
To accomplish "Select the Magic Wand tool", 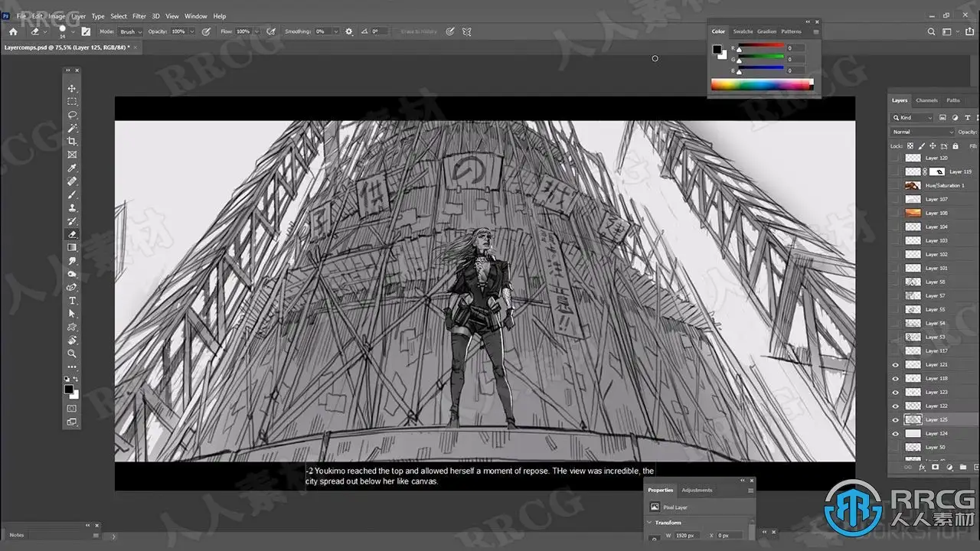I will (x=72, y=129).
